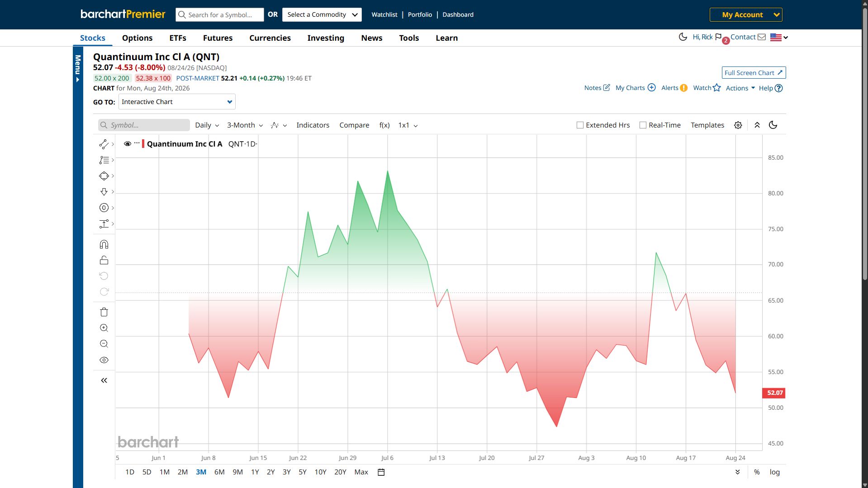Open the date range calendar icon
The height and width of the screenshot is (488, 868).
pos(381,472)
